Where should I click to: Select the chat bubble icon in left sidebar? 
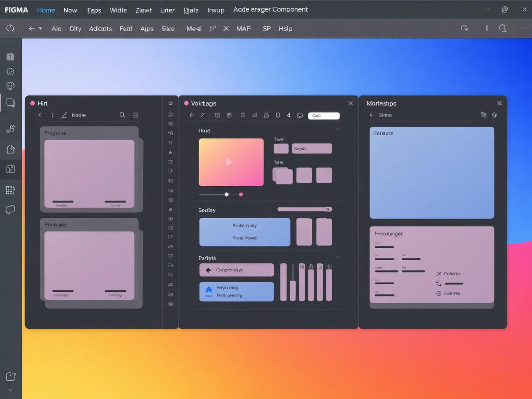tap(10, 209)
